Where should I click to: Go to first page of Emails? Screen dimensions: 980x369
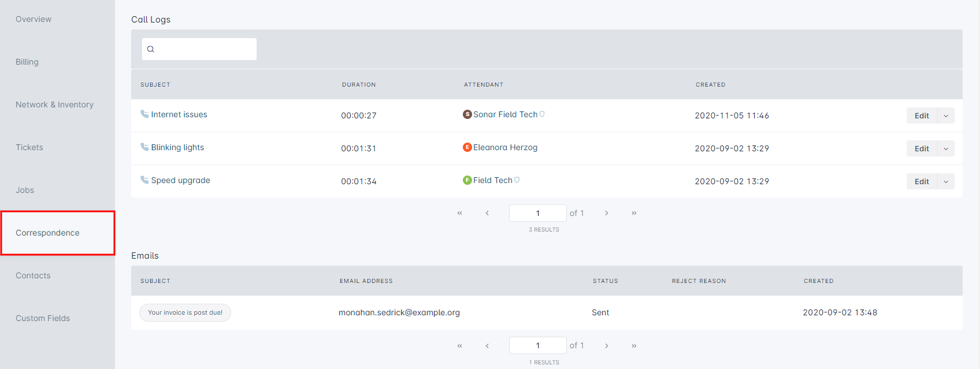point(460,346)
